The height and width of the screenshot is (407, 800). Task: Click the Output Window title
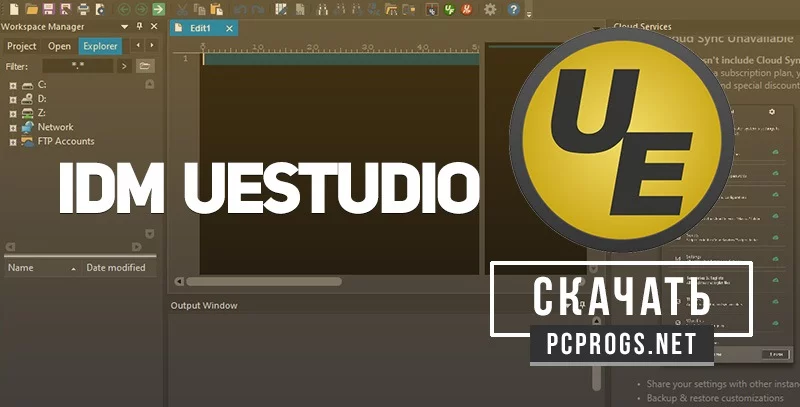pos(204,306)
